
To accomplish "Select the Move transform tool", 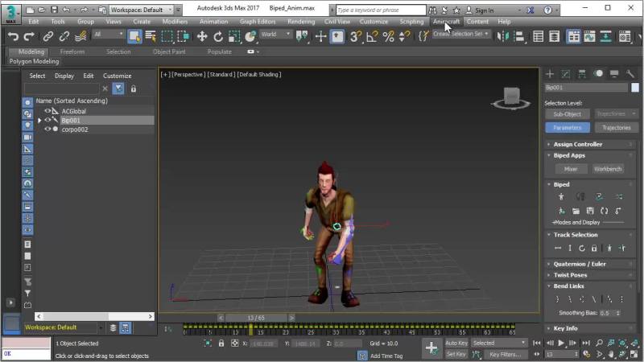I will pos(201,36).
